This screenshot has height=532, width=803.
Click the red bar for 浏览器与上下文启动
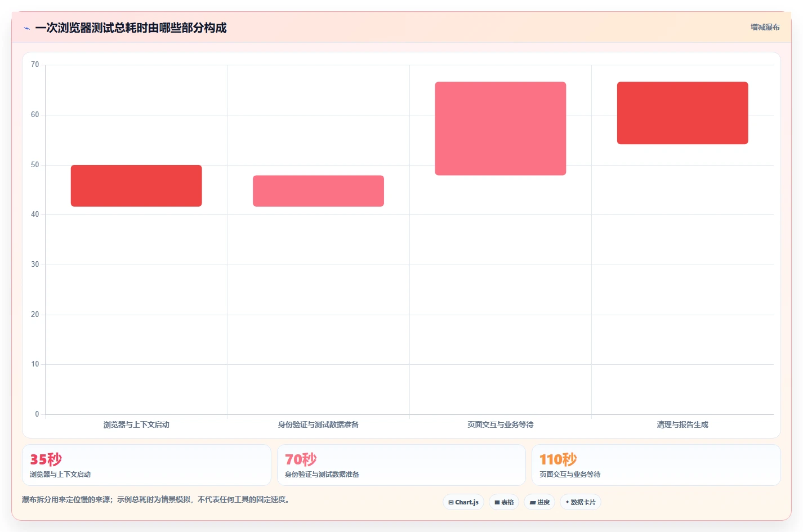[x=136, y=186]
